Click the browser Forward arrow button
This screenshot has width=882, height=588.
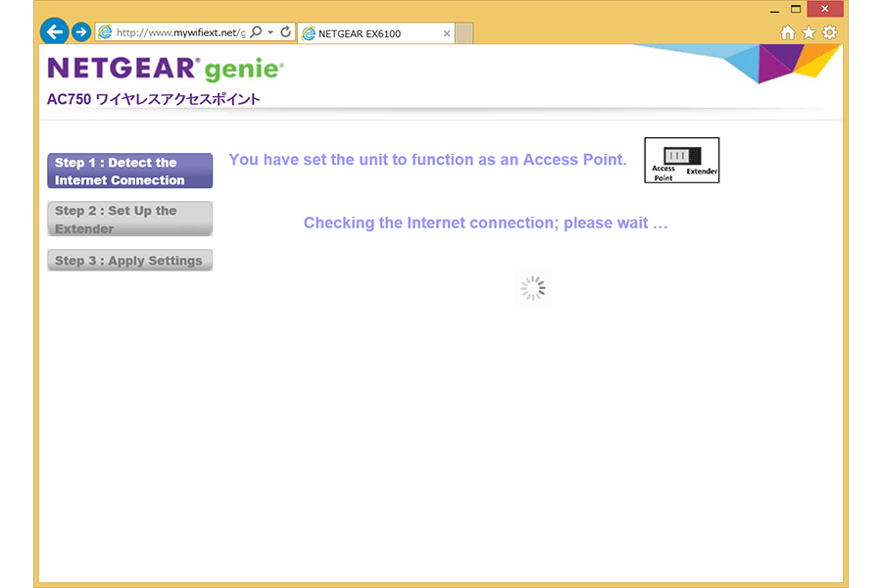(x=81, y=32)
